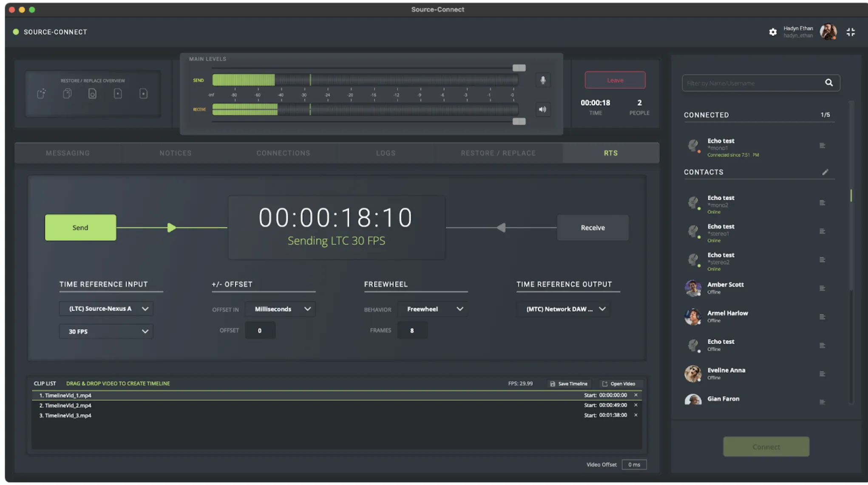
Task: Mute the speaker on the receive meter
Action: point(543,110)
